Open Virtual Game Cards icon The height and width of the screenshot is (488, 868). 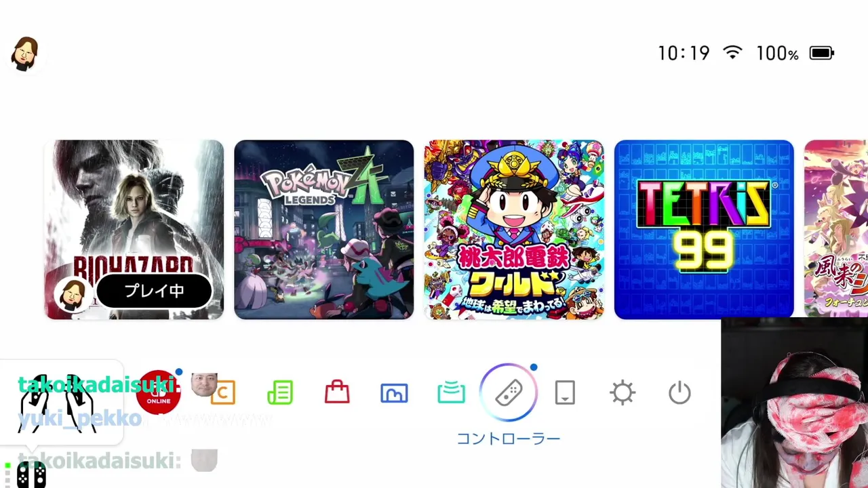click(565, 392)
